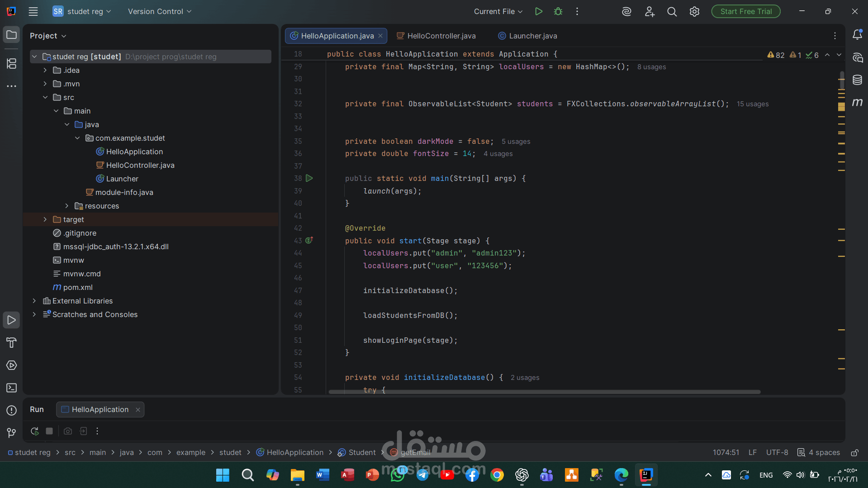Viewport: 868px width, 488px height.
Task: Expand the .idea folder
Action: (x=45, y=70)
